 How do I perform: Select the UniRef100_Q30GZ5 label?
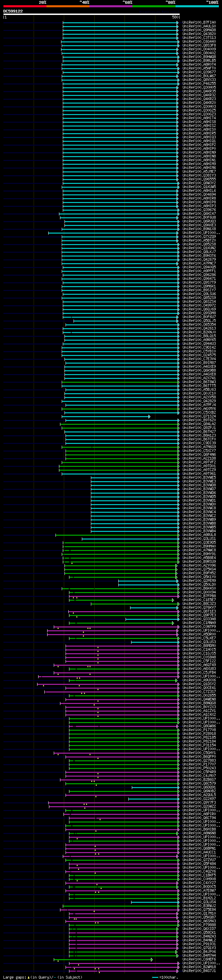pos(199,110)
